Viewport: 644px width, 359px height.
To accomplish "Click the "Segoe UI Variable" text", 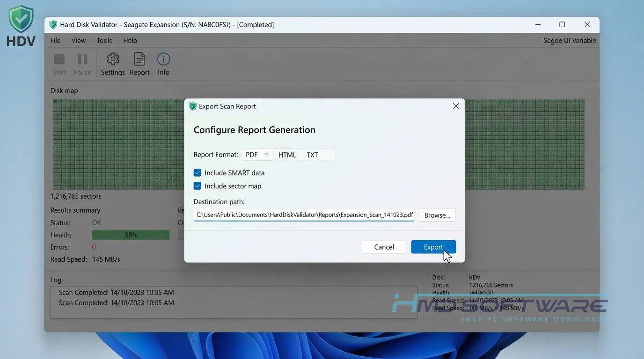I will (570, 41).
